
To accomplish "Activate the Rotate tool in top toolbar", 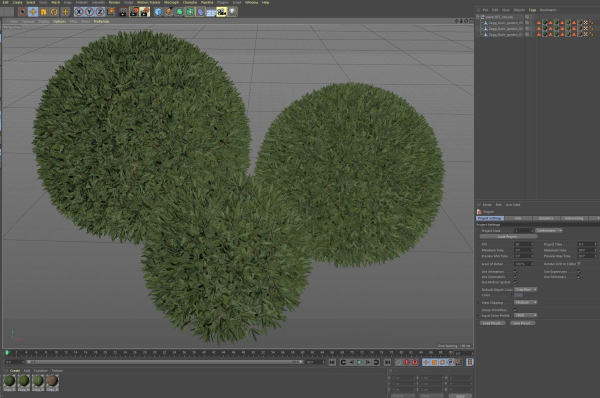I will [54, 12].
